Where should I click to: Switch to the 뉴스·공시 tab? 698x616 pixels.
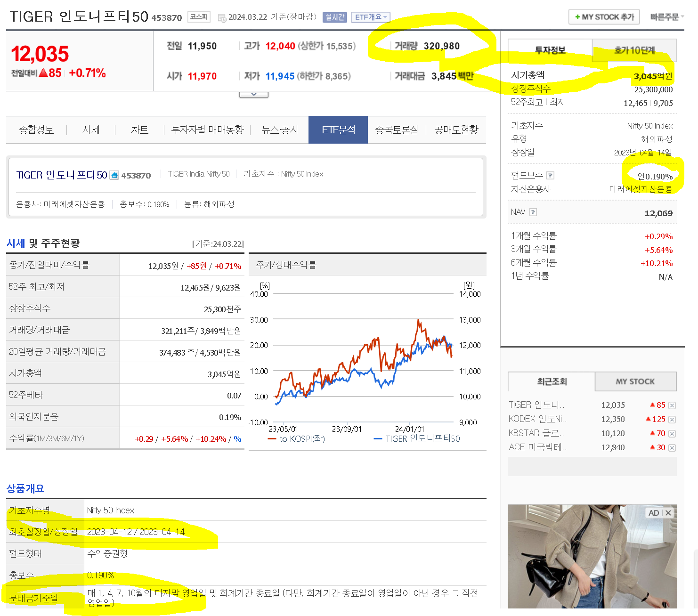[x=280, y=130]
